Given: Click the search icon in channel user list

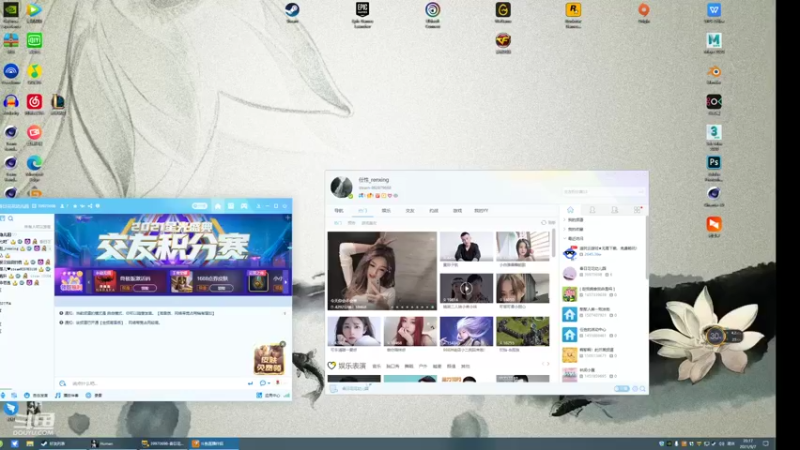Looking at the screenshot, I should tap(10, 218).
